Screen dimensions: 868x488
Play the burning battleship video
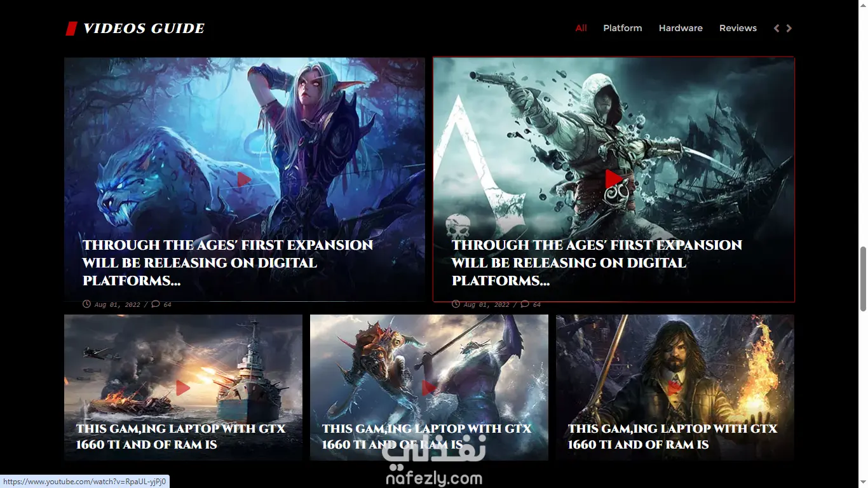[x=183, y=388]
